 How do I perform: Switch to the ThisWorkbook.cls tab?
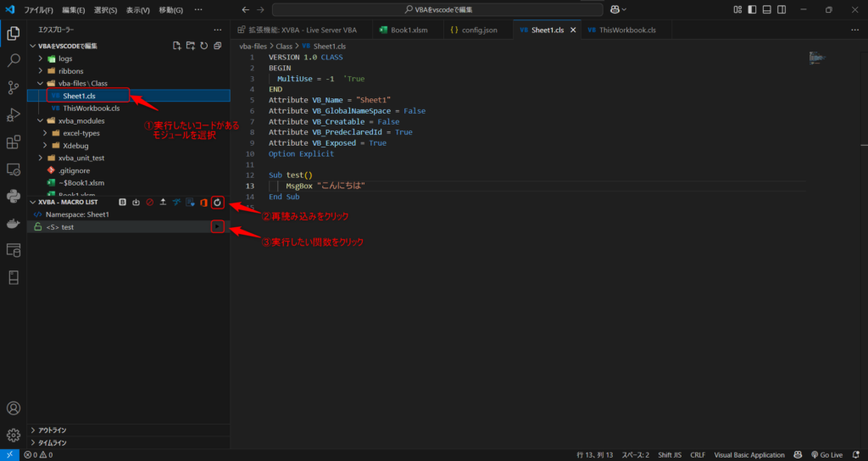(x=626, y=30)
